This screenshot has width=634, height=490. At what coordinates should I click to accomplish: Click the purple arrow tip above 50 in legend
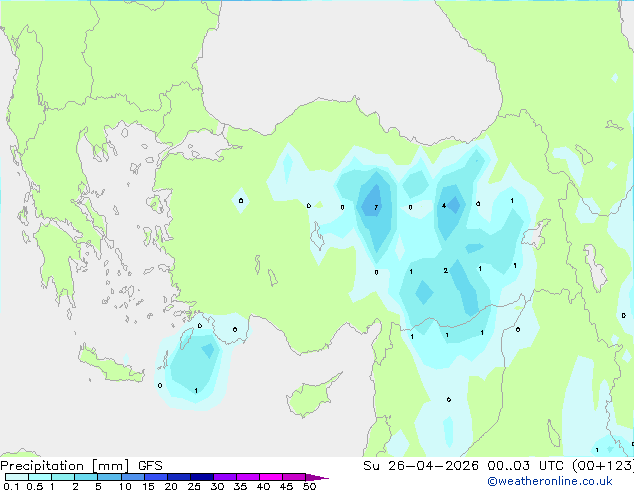tap(317, 477)
